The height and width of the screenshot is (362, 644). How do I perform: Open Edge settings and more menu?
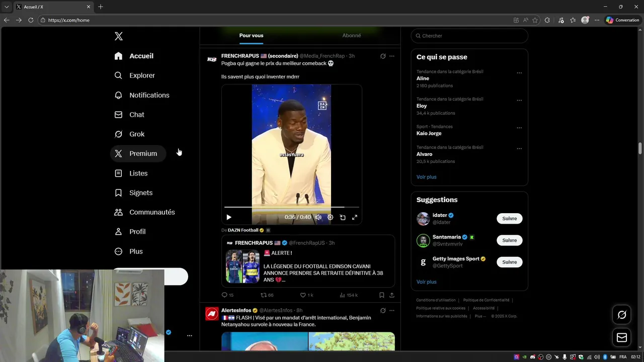click(597, 20)
